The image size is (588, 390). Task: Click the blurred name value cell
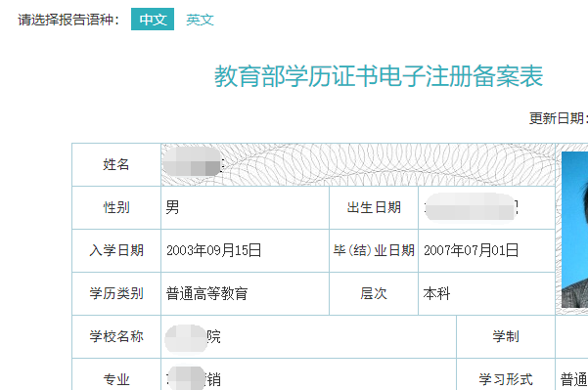click(x=358, y=164)
